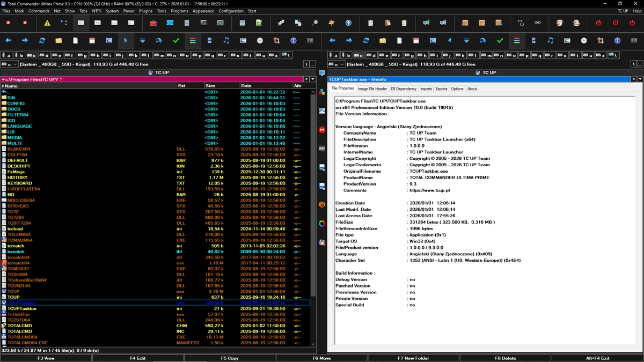This screenshot has height=362, width=644.
Task: Click the red toolbox icon in top toolbar
Action: 153,23
